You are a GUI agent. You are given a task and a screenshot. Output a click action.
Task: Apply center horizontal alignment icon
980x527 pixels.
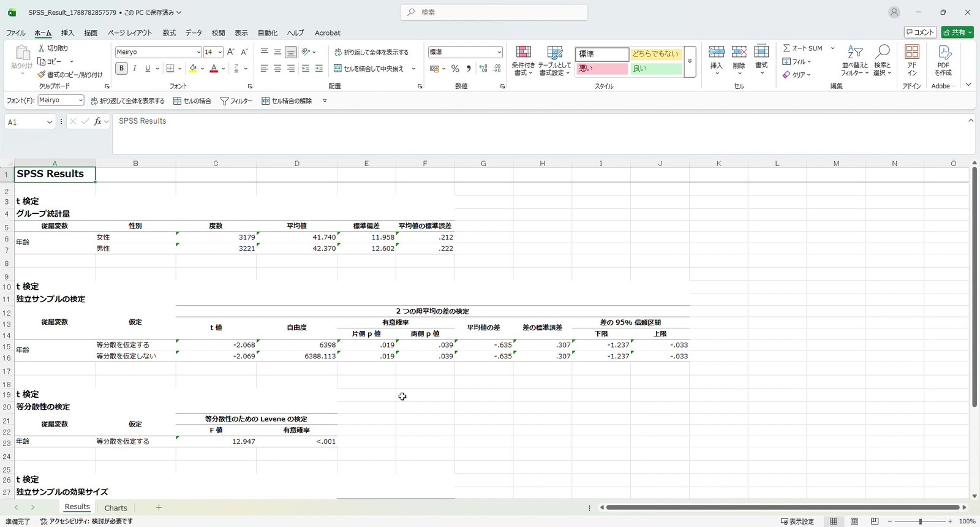point(277,69)
